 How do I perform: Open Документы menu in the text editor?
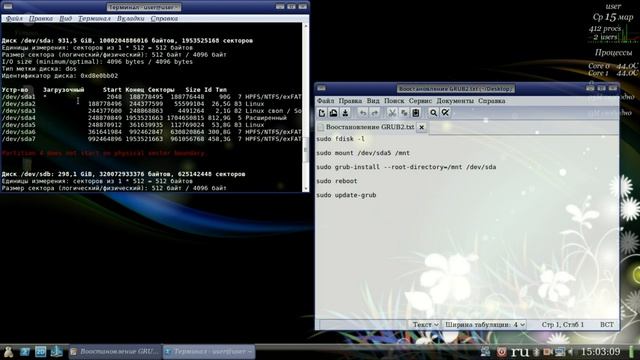tap(455, 101)
